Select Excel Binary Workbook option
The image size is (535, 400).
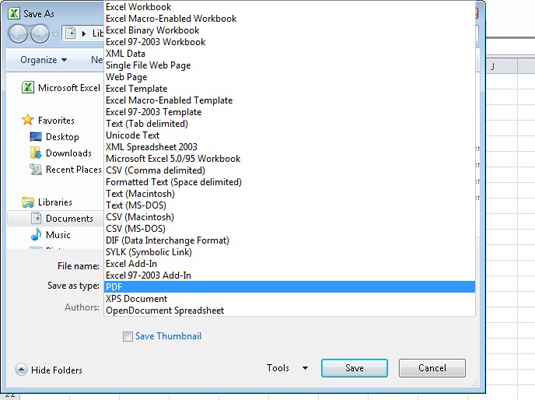pos(289,30)
